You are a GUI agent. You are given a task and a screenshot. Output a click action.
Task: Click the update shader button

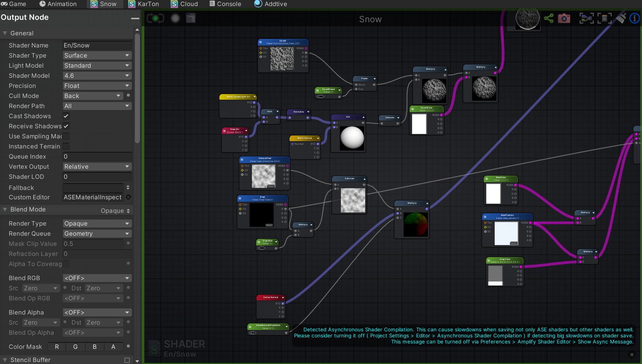point(155,18)
